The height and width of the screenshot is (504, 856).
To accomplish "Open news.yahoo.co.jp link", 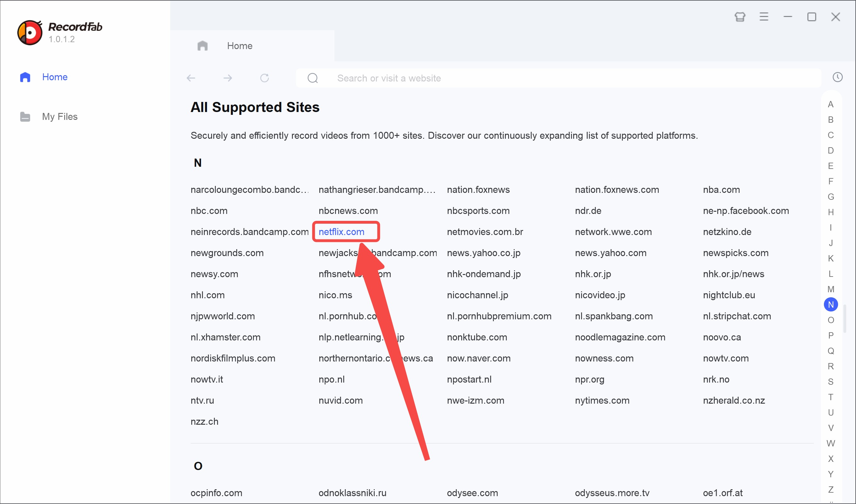I will 484,253.
